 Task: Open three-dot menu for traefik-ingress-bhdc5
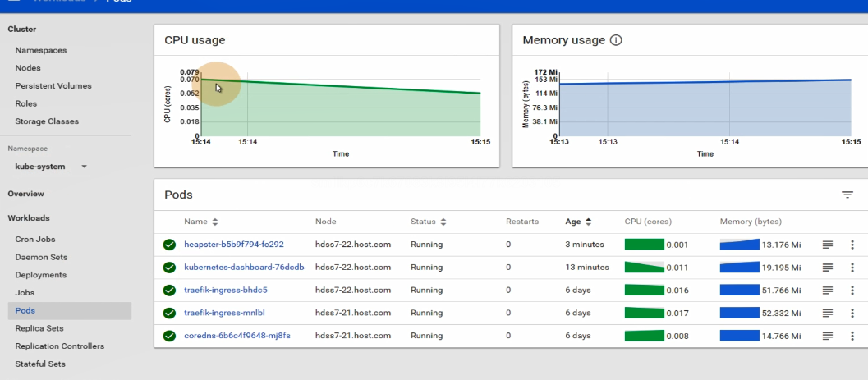coord(852,290)
